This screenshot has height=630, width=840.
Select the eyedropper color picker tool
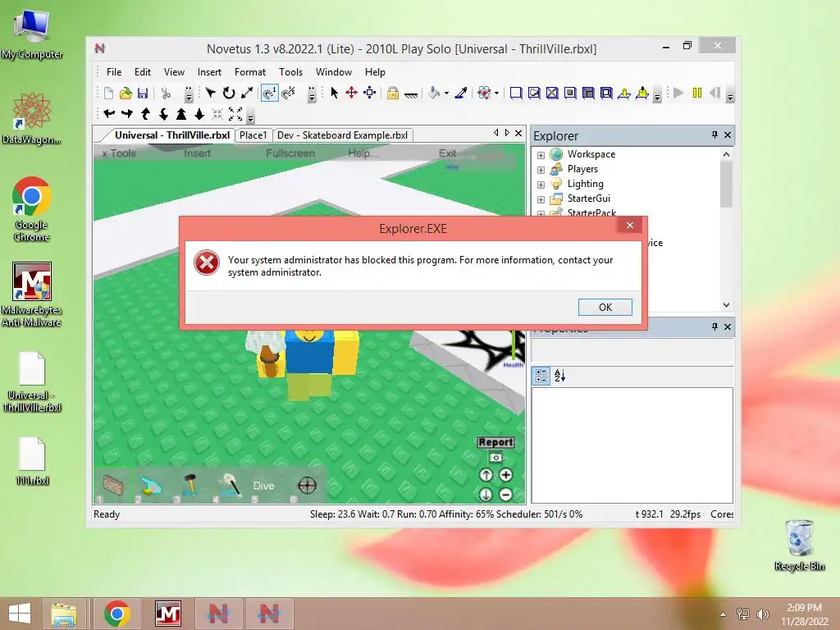pyautogui.click(x=461, y=94)
